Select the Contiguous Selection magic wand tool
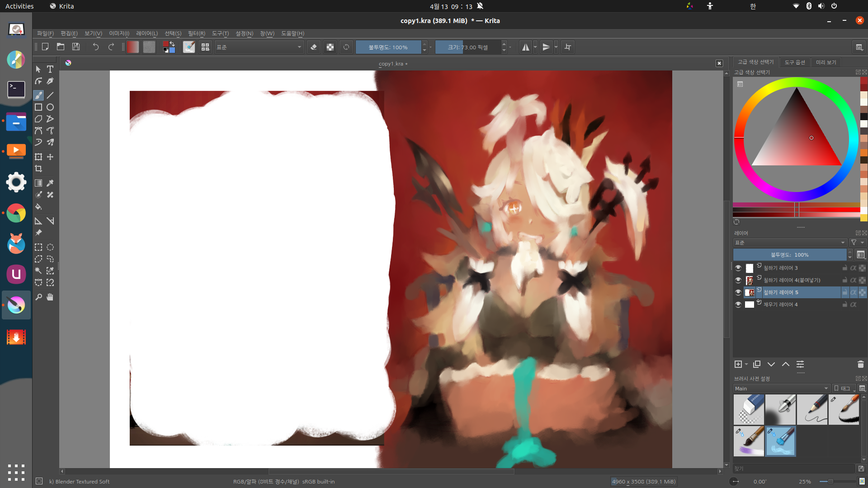This screenshot has height=488, width=868. click(x=38, y=271)
